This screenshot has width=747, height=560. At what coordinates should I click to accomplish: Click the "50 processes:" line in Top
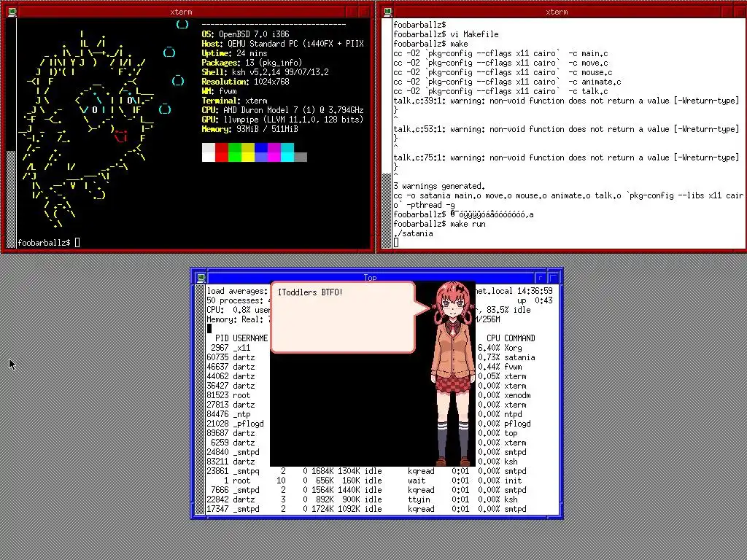(235, 300)
